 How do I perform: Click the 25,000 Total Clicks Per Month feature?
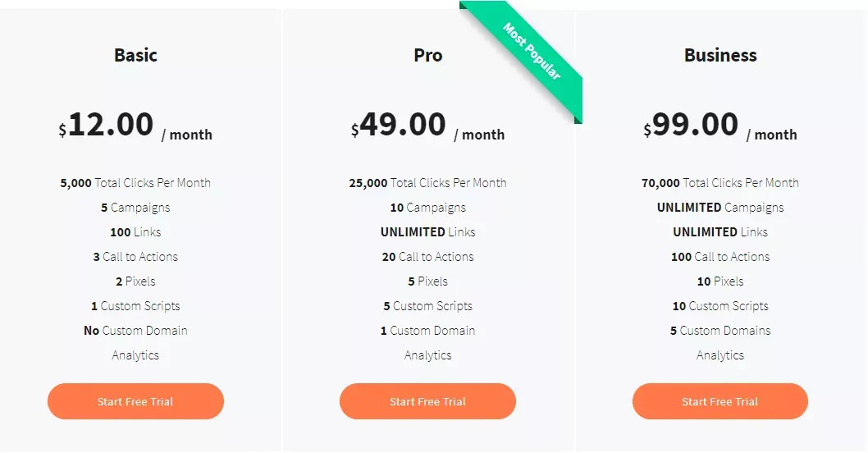428,183
